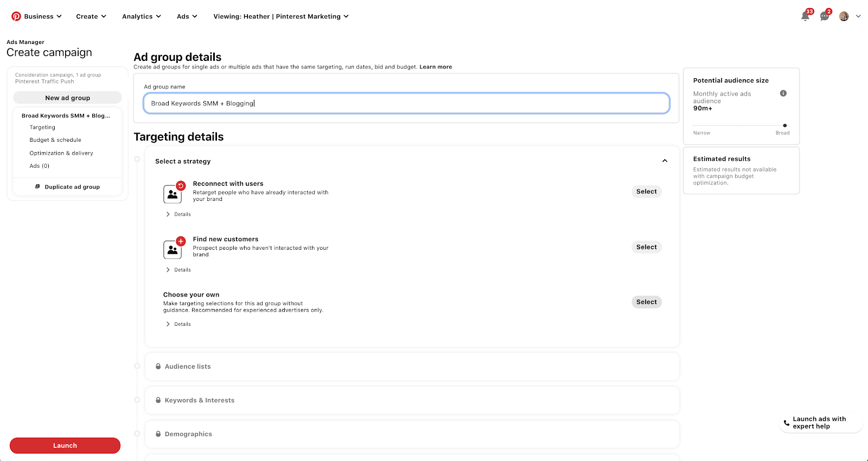Click the Reconnect with users retarget icon
Image resolution: width=868 pixels, height=461 pixels.
coord(173,193)
